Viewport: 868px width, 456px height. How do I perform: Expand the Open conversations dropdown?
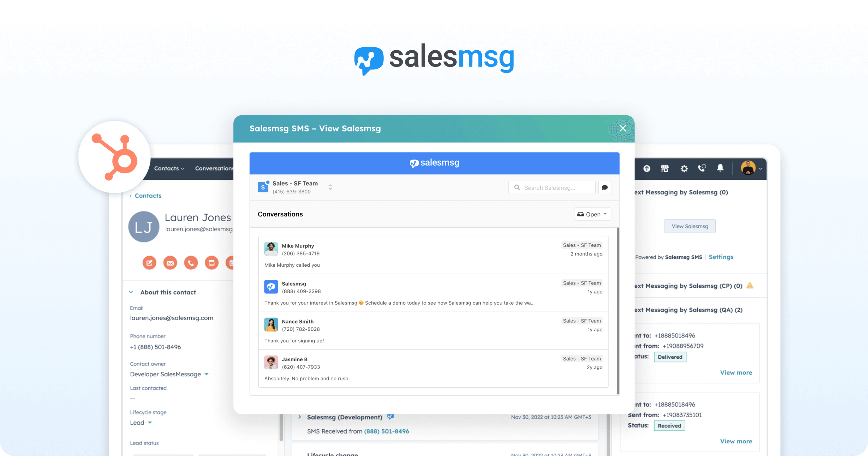[x=592, y=214]
